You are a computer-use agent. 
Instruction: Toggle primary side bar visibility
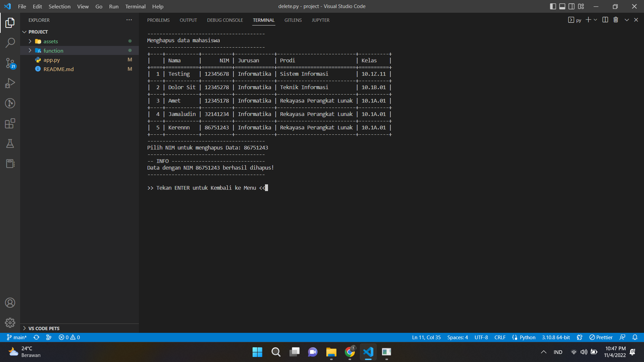[553, 6]
